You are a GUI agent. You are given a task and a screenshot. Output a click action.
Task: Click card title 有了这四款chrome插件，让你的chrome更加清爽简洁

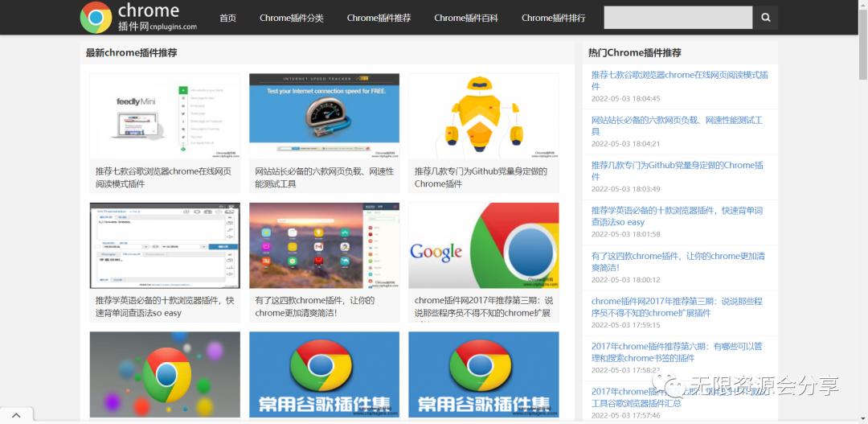[315, 307]
